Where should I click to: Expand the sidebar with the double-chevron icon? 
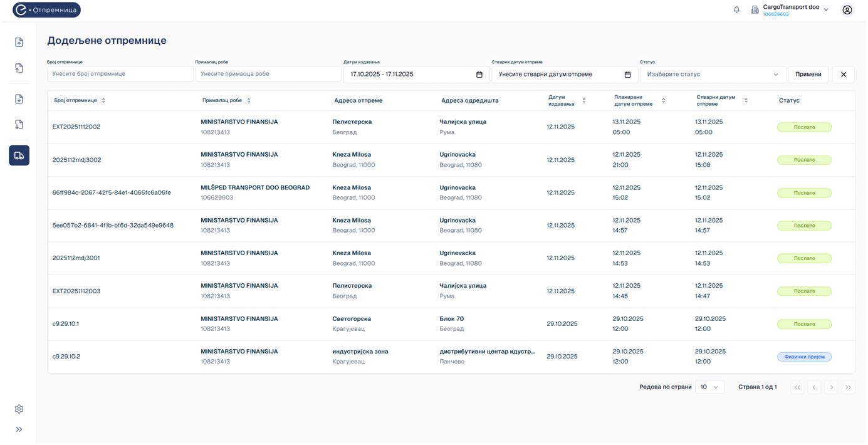[19, 429]
